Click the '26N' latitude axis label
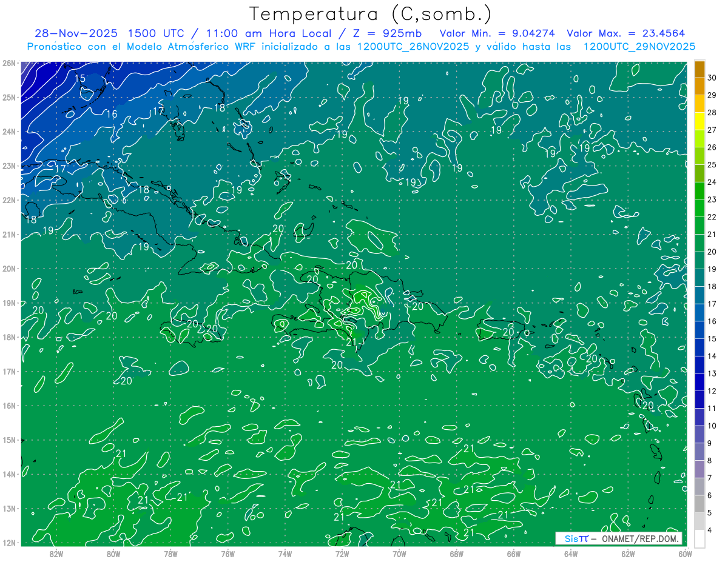Image resolution: width=728 pixels, height=562 pixels. coord(9,63)
